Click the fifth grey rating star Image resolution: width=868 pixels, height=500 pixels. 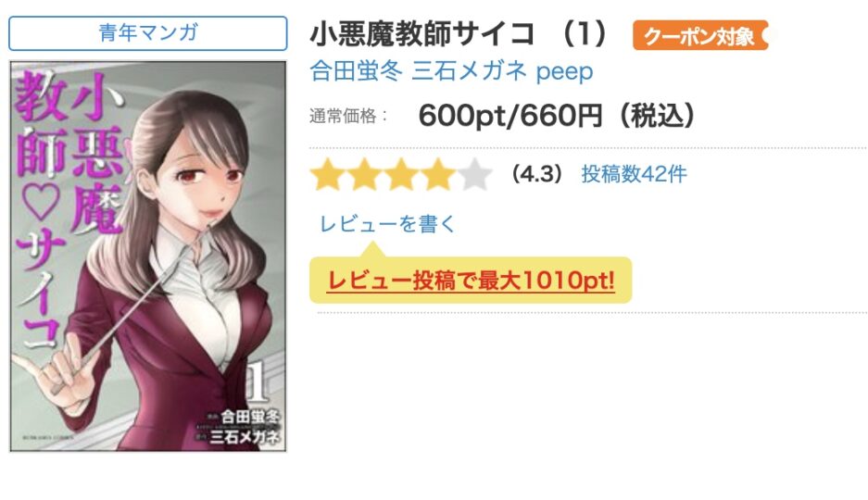(474, 174)
